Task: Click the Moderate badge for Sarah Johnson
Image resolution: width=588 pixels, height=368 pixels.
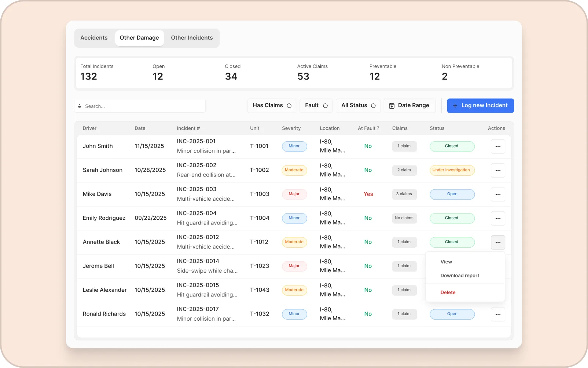Action: [294, 170]
